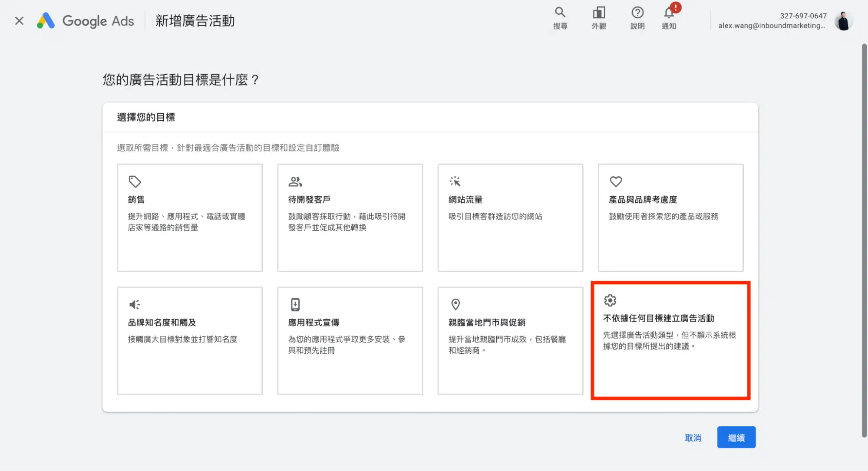Click the 新增廣告活動 page title

195,21
